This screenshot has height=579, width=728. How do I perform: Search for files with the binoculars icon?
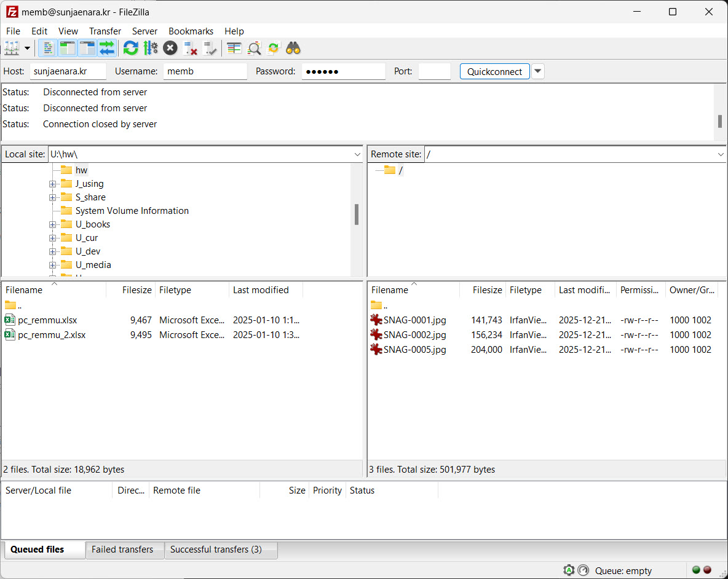tap(293, 48)
